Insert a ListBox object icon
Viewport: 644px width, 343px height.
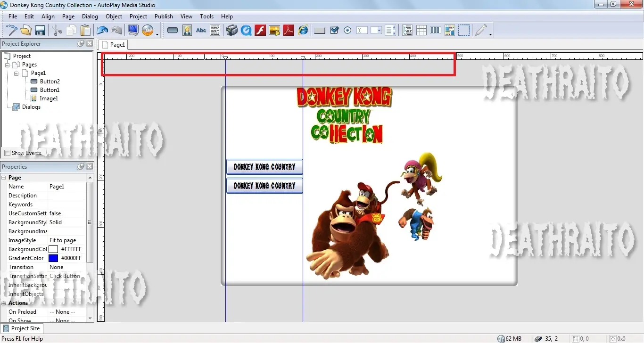pos(390,30)
